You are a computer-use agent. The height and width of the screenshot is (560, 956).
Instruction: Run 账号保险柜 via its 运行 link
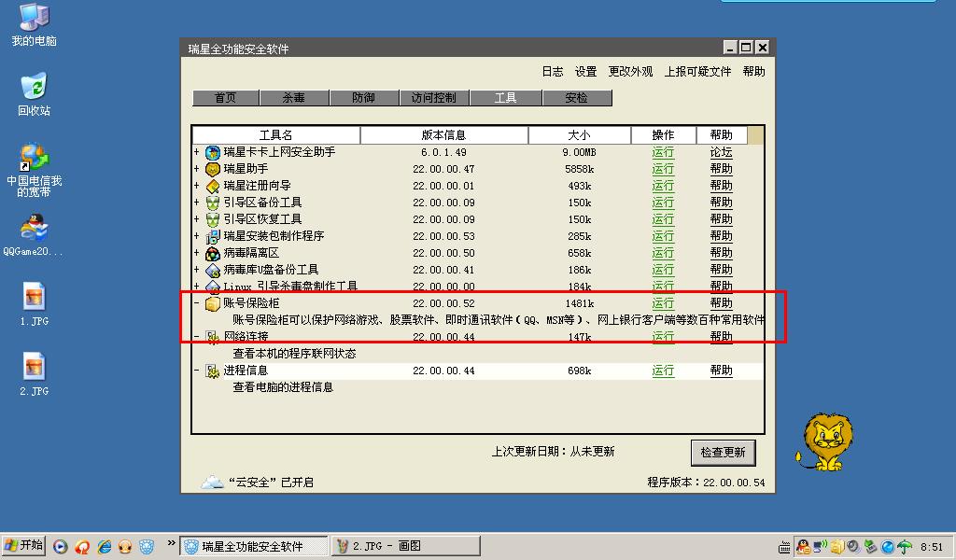[x=663, y=302]
